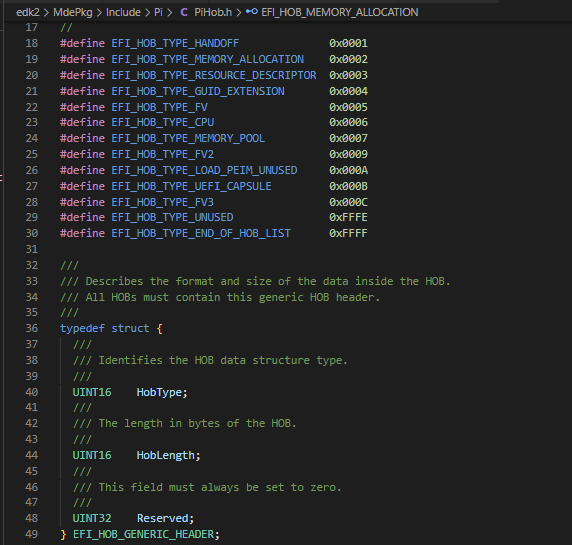Click line number 36 in the gutter
The image size is (572, 545).
coord(32,328)
